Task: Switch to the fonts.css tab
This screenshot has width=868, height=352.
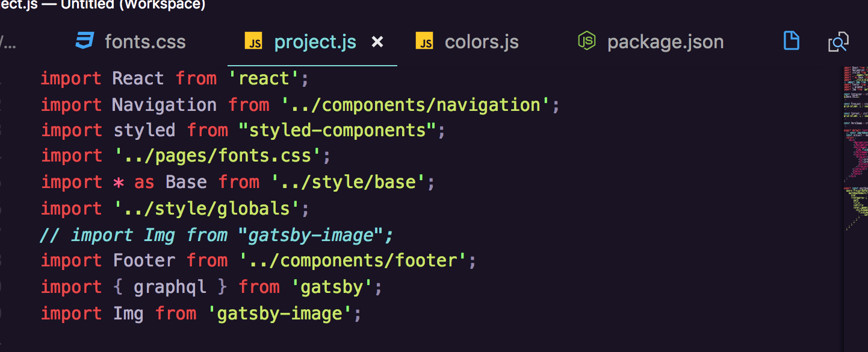Action: 144,41
